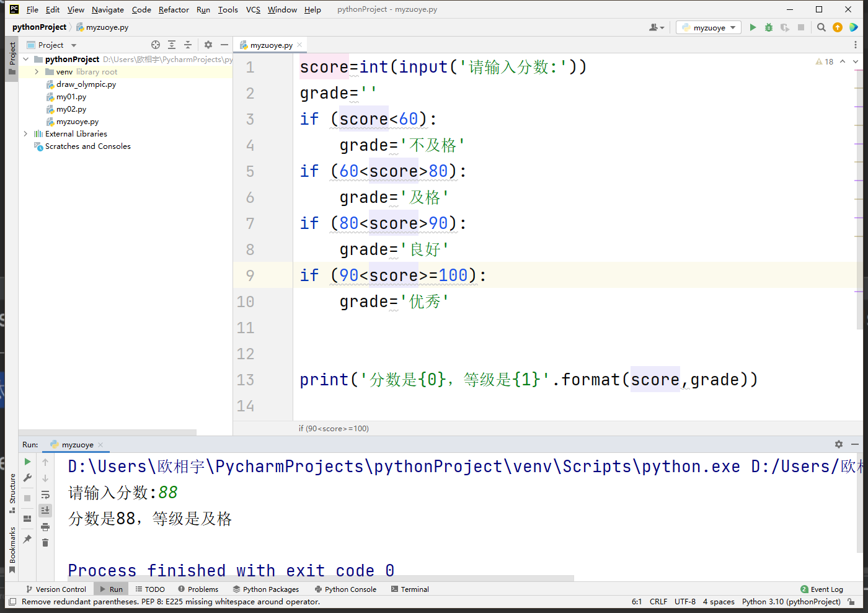The image size is (868, 613).
Task: Click the 4 spaces indent setting
Action: pyautogui.click(x=719, y=602)
